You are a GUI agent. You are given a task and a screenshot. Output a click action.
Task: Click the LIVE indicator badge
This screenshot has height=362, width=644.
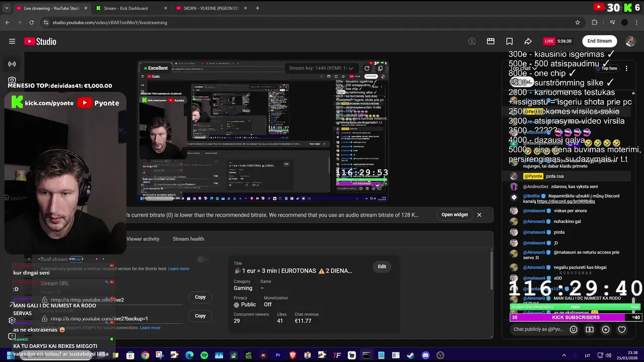coord(549,41)
